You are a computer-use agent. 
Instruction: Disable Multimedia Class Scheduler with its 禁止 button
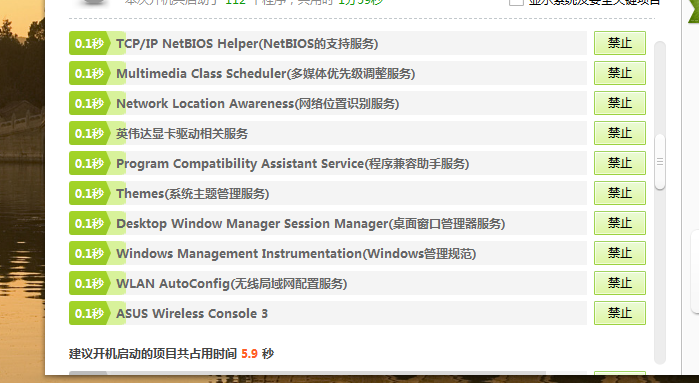point(620,73)
